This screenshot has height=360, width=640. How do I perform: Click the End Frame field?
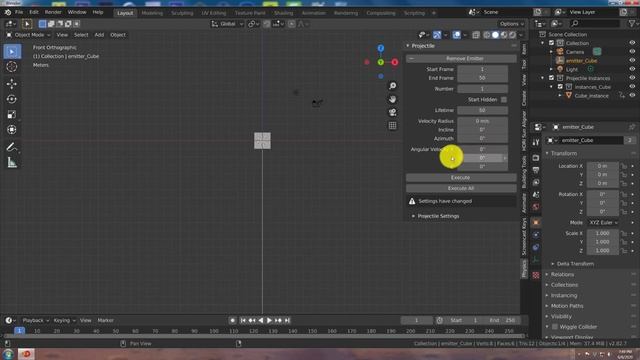482,78
